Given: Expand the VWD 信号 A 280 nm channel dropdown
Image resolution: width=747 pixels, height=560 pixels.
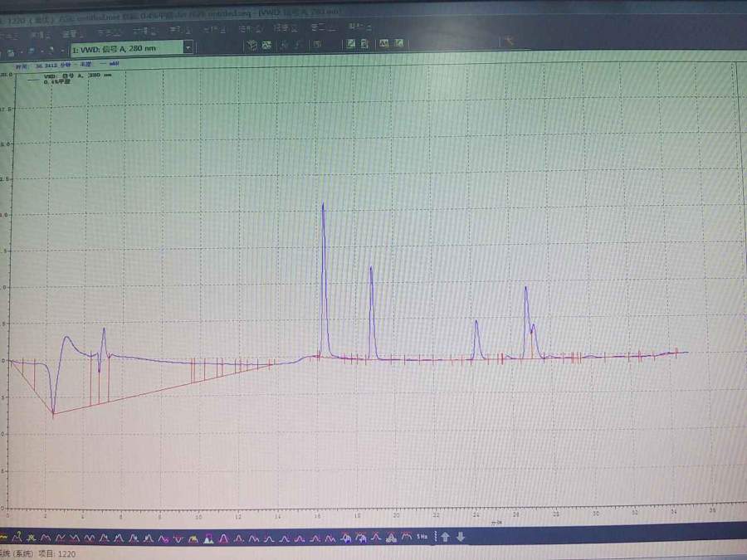Looking at the screenshot, I should pyautogui.click(x=188, y=47).
